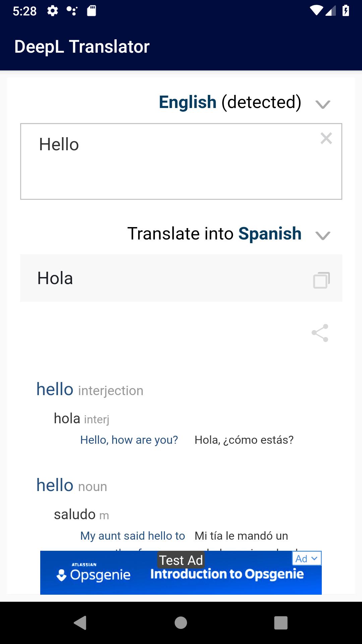Tap the Hello source text field

click(x=181, y=161)
